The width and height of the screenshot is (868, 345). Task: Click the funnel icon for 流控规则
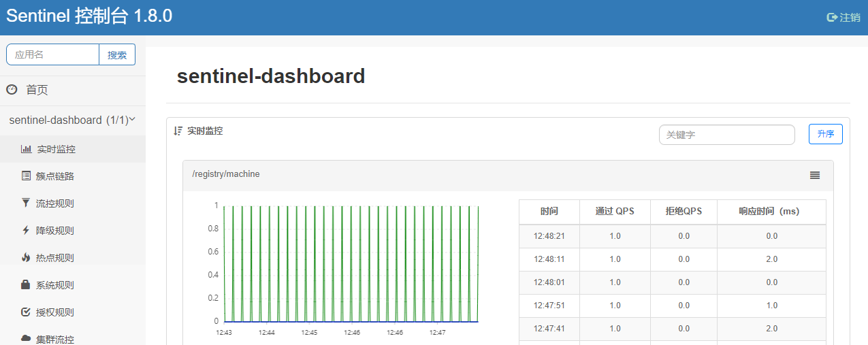[26, 203]
